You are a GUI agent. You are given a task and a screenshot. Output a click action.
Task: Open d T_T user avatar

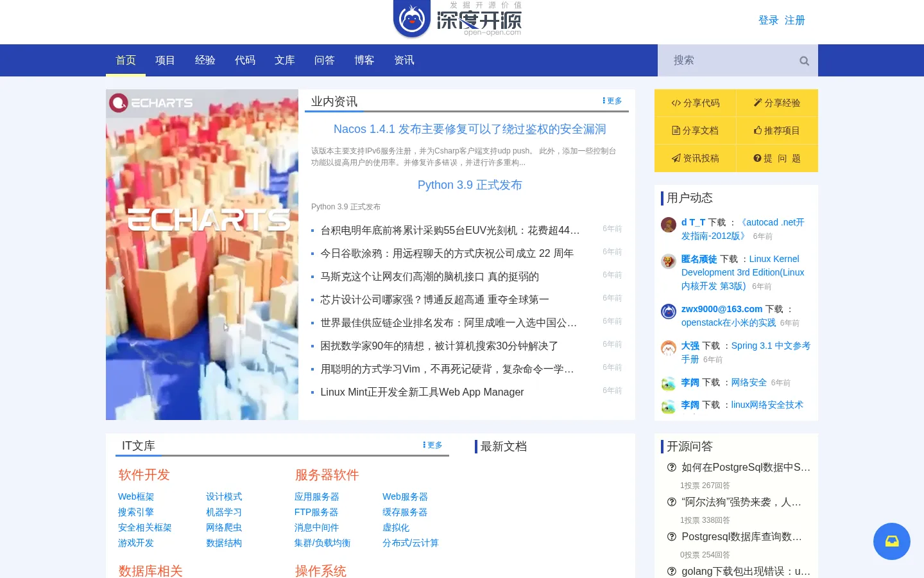click(669, 225)
